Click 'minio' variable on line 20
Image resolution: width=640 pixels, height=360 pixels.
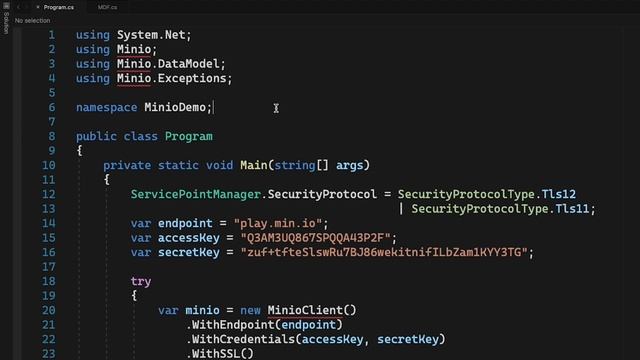click(x=202, y=310)
